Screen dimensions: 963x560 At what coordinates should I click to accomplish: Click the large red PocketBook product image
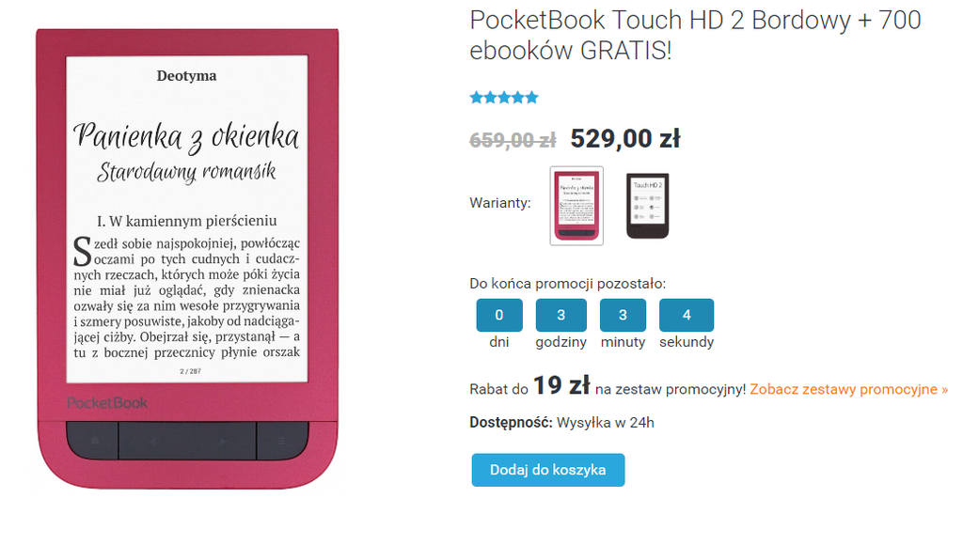pyautogui.click(x=187, y=257)
